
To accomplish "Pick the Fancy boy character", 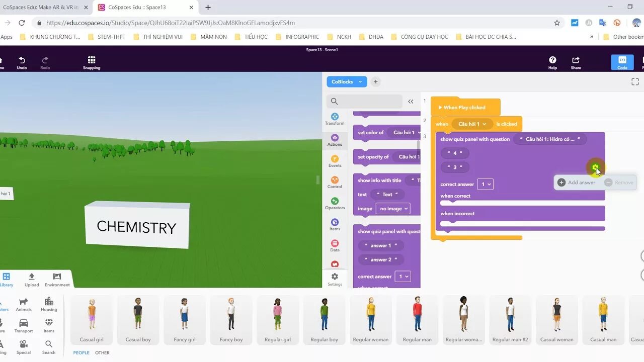I will point(231,320).
